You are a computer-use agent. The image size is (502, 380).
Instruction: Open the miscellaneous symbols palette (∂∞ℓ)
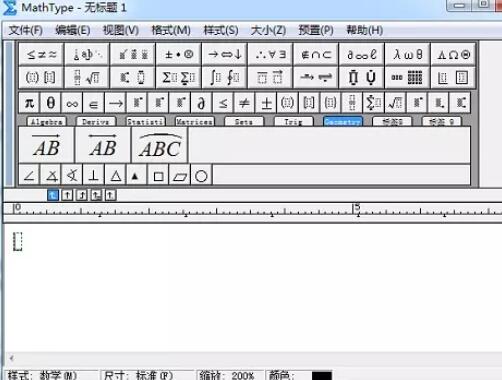click(x=362, y=54)
